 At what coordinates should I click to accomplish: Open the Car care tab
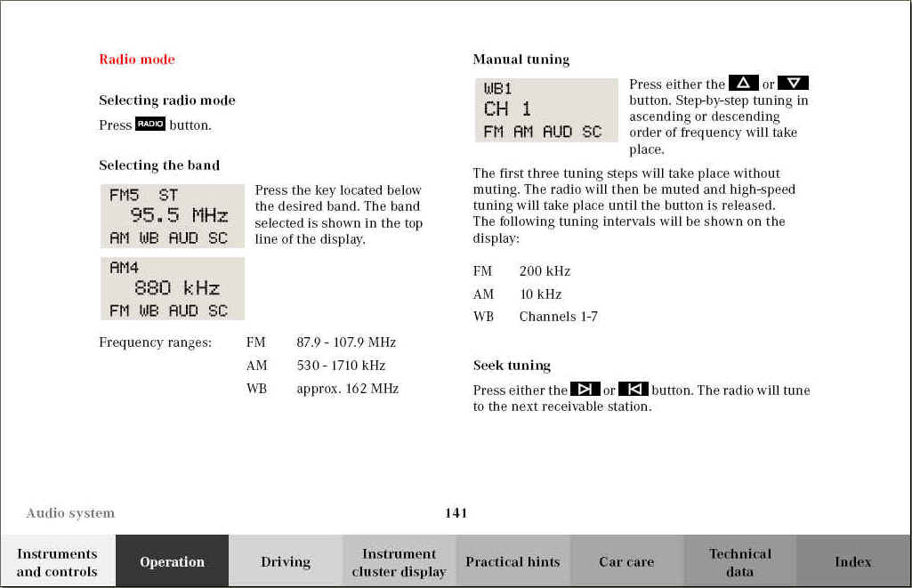(x=626, y=561)
